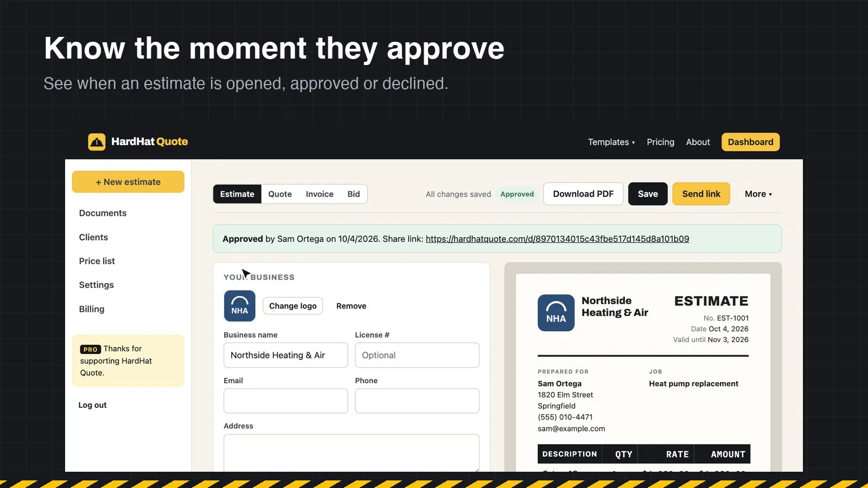Focus the License # field

pyautogui.click(x=417, y=355)
